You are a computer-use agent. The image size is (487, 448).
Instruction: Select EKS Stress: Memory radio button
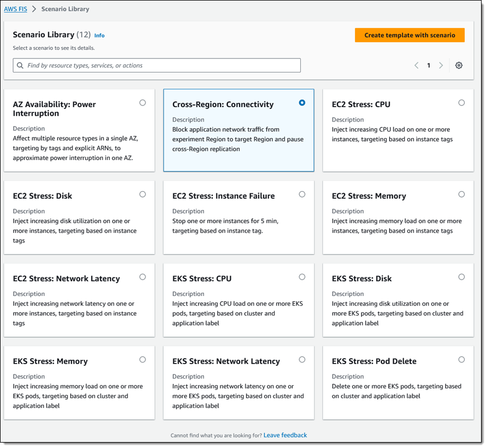tap(142, 359)
